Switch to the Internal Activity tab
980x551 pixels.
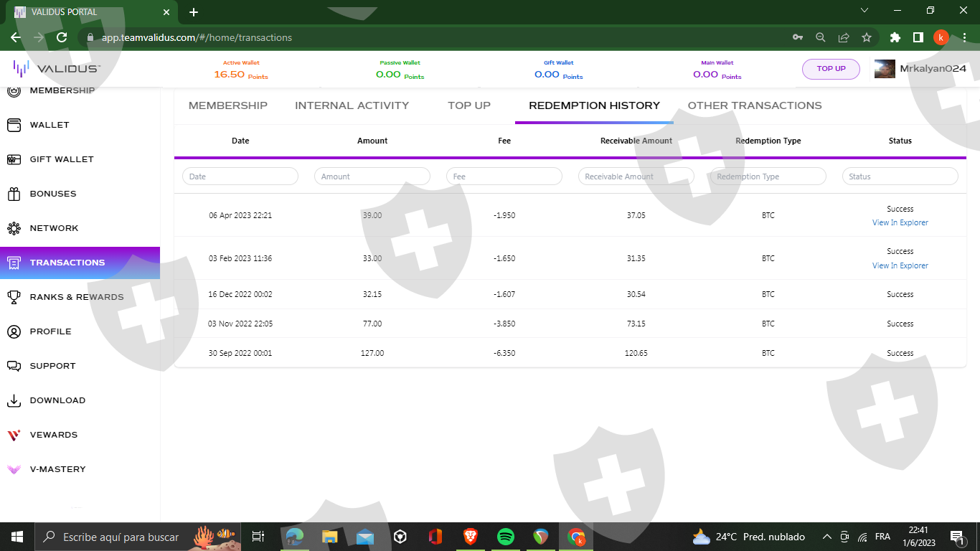pos(352,105)
